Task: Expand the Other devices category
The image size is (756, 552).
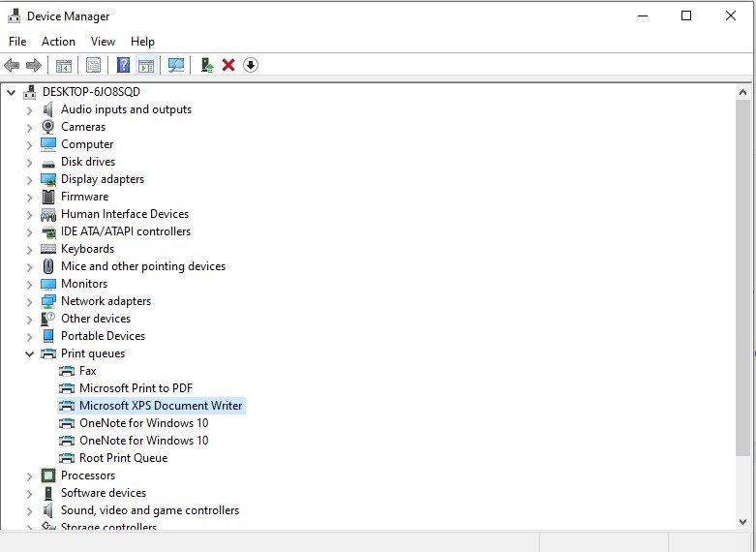Action: 29,319
